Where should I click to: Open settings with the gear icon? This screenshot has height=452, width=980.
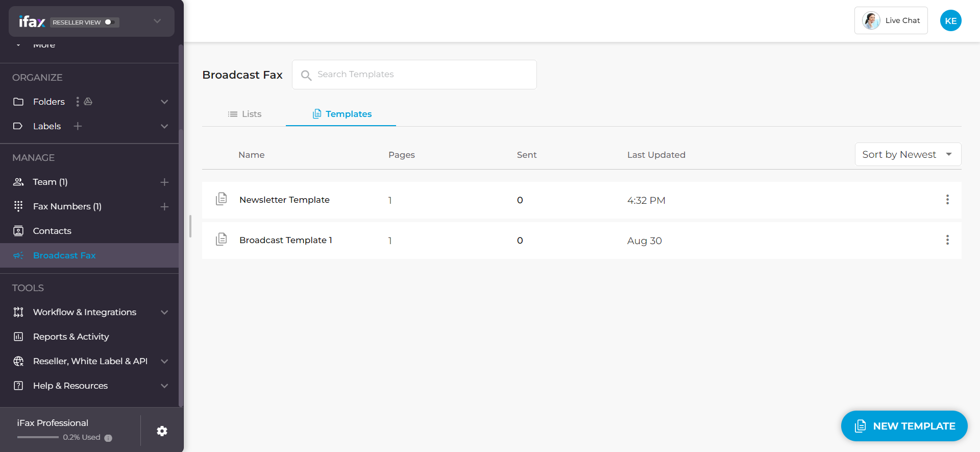click(x=162, y=431)
